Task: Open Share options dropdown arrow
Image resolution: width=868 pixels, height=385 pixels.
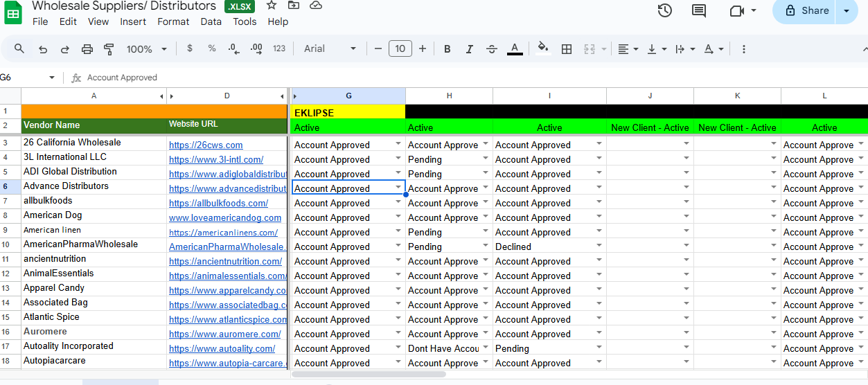Action: point(847,10)
